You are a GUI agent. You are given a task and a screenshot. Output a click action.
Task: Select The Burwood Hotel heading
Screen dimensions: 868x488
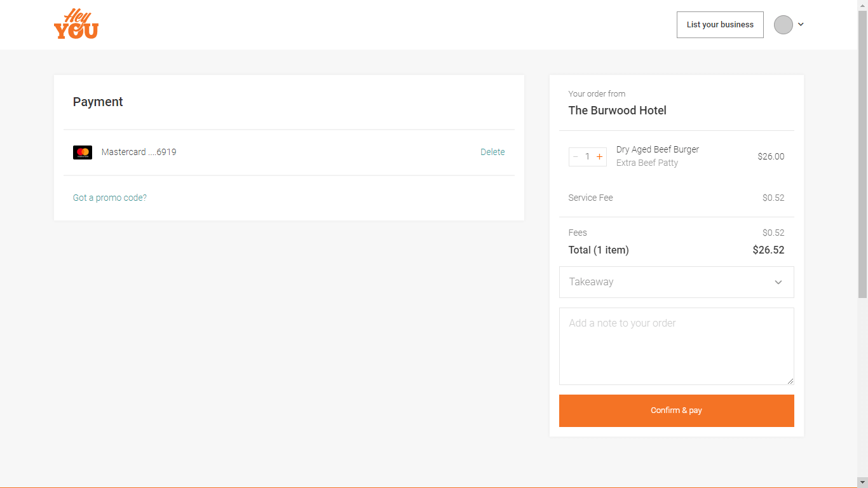pos(617,110)
